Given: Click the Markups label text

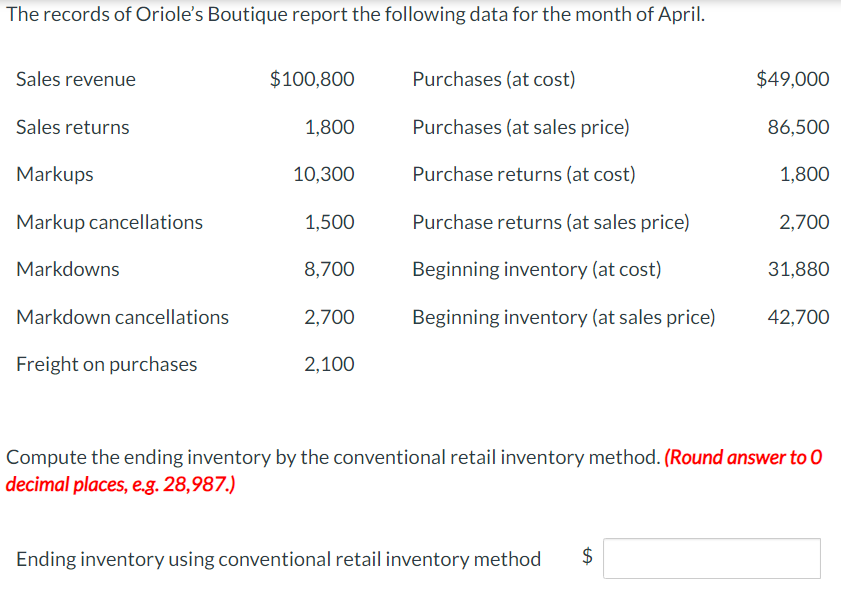Looking at the screenshot, I should click(x=54, y=174).
